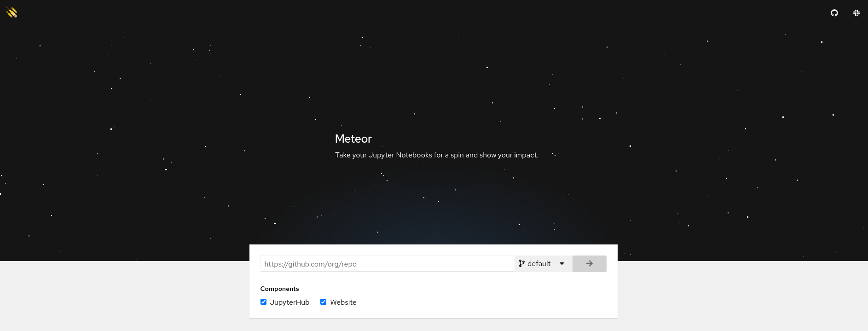Click the Components label
Viewport: 868px width, 331px height.
click(279, 289)
